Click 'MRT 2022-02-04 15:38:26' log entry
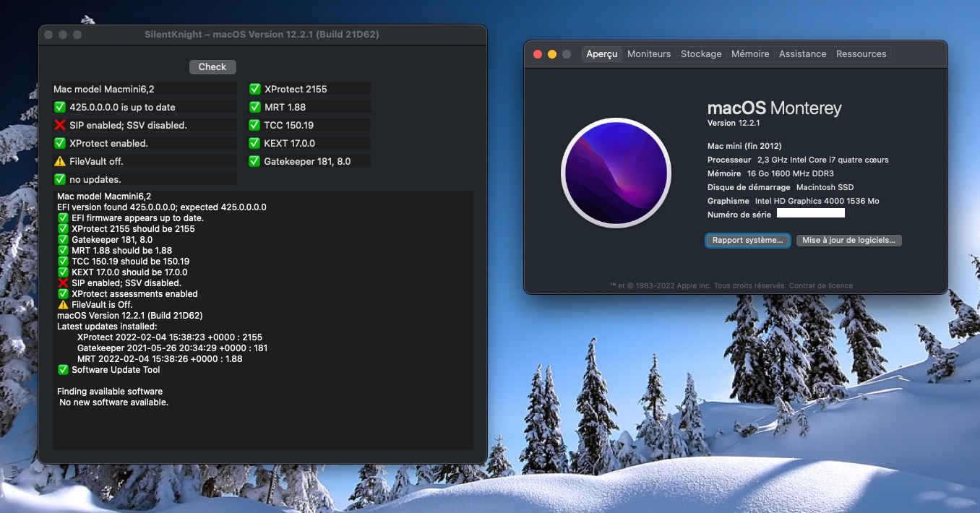The image size is (980, 513). pos(160,358)
